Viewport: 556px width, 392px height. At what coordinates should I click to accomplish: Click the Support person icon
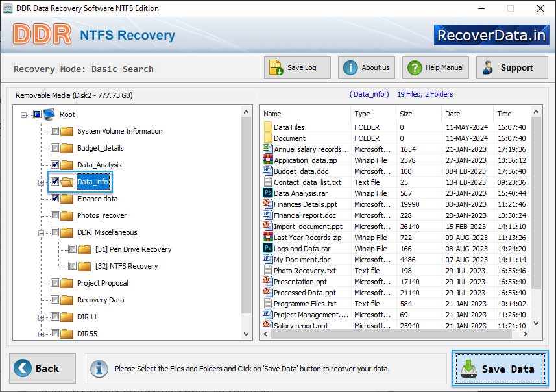click(x=488, y=67)
